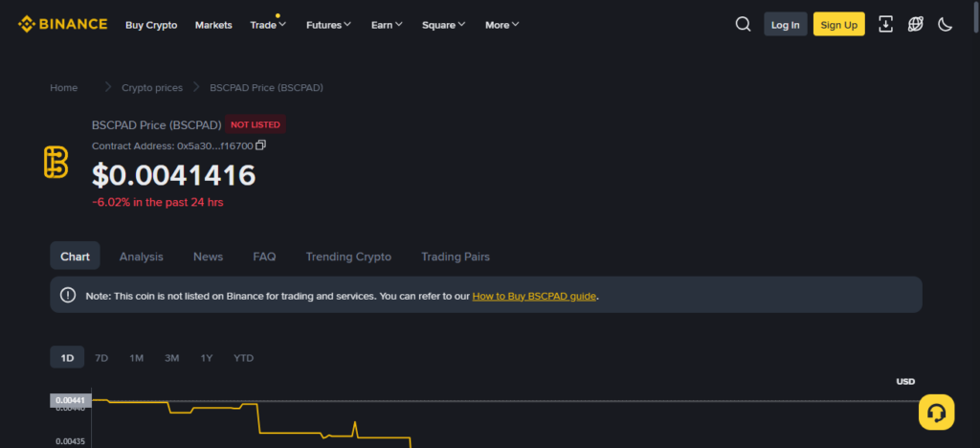
Task: Expand the Trade dropdown menu
Action: pos(268,25)
